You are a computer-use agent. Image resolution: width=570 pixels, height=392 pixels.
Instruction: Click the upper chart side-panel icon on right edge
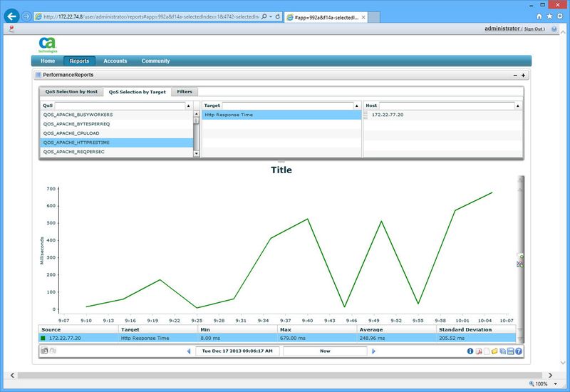[520, 257]
